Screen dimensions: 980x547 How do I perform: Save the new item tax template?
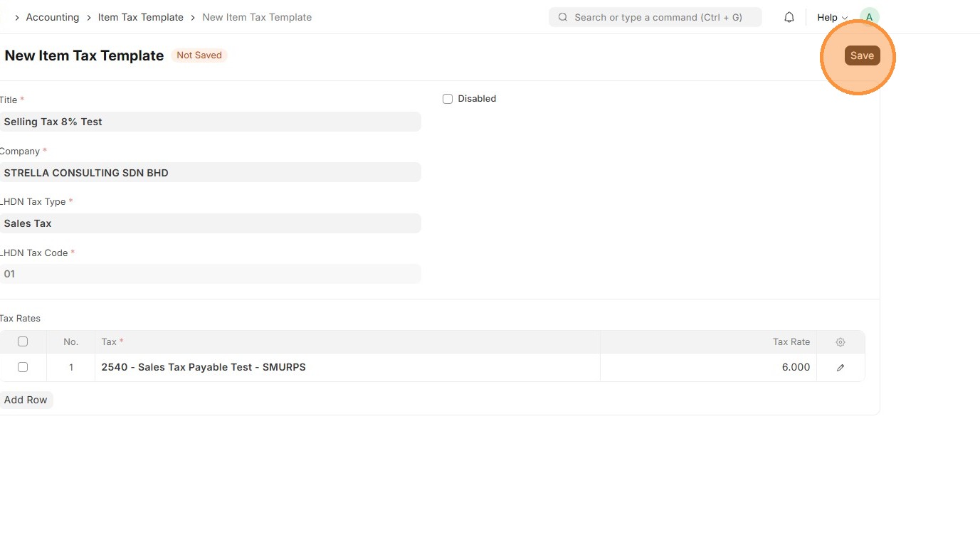point(862,55)
